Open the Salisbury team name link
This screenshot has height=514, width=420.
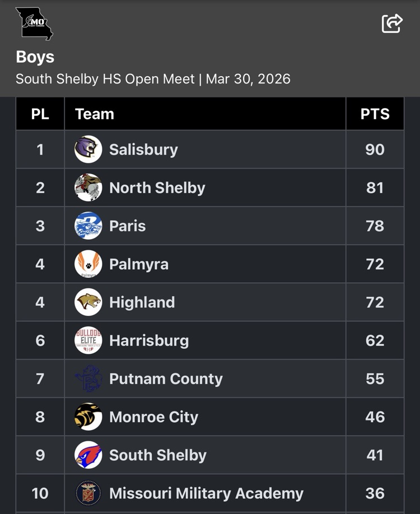coord(143,149)
